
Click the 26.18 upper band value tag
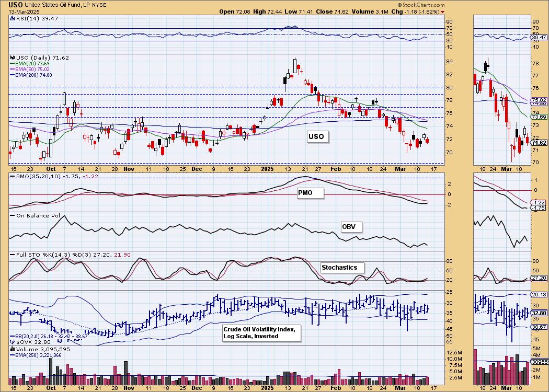pyautogui.click(x=539, y=295)
